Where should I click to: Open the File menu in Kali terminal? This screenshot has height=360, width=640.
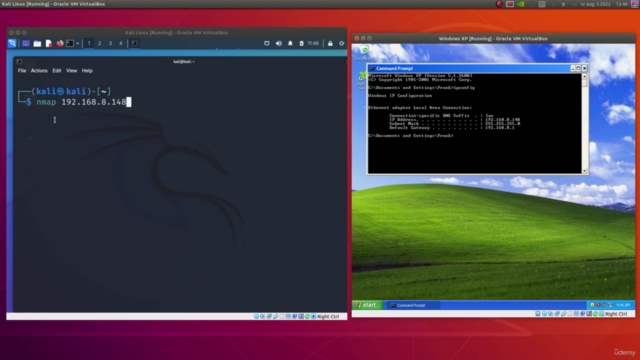(x=22, y=71)
